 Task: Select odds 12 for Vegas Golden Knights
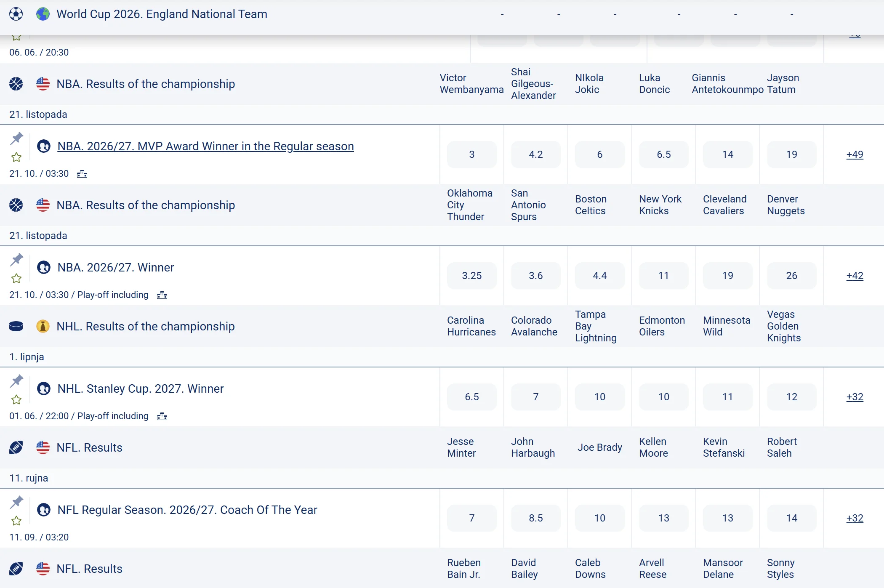point(792,397)
